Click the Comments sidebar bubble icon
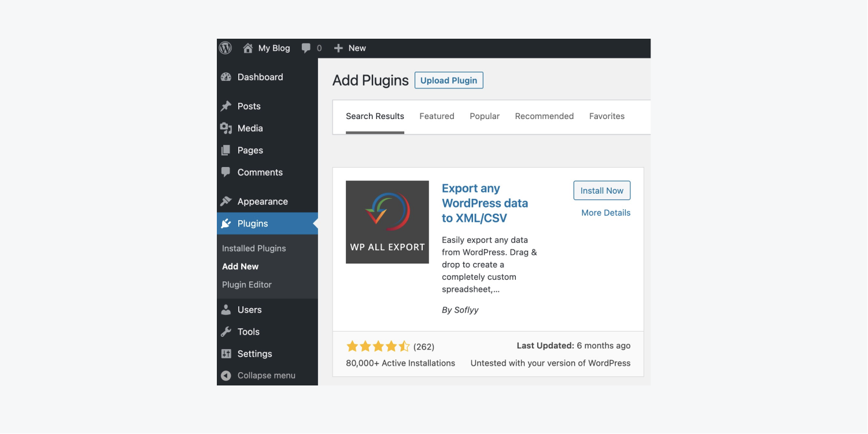Viewport: 868px width, 434px height. (x=226, y=172)
